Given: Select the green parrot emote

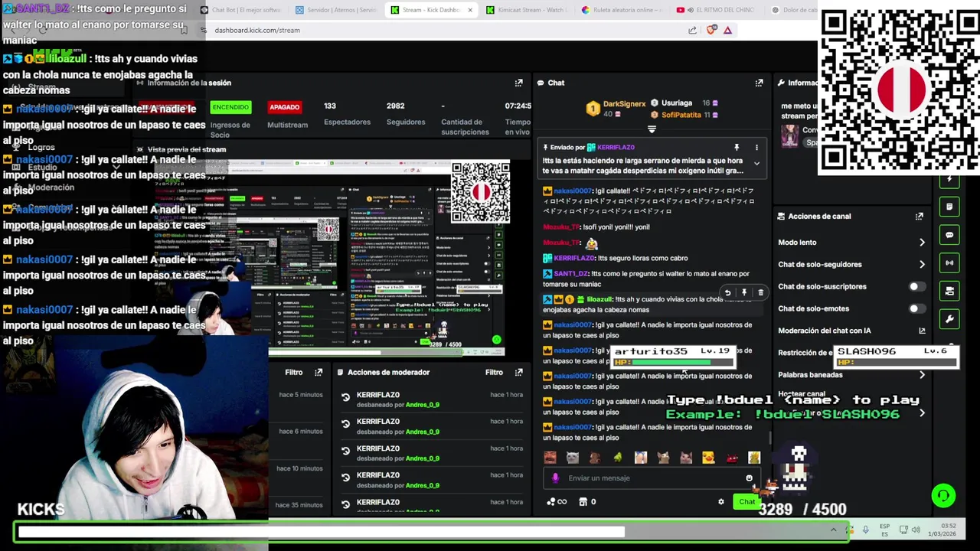Looking at the screenshot, I should pyautogui.click(x=617, y=458).
